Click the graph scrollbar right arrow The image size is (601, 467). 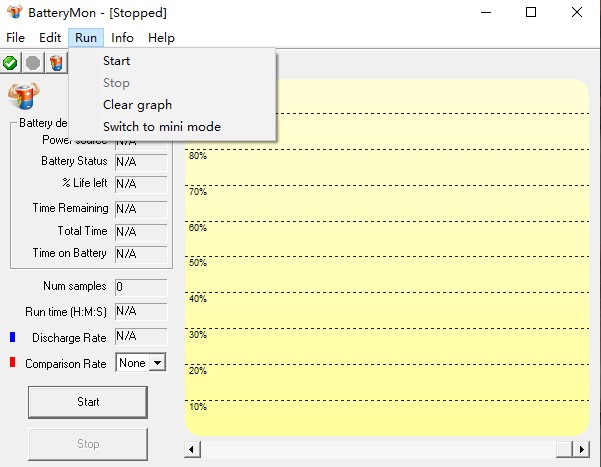coord(581,449)
